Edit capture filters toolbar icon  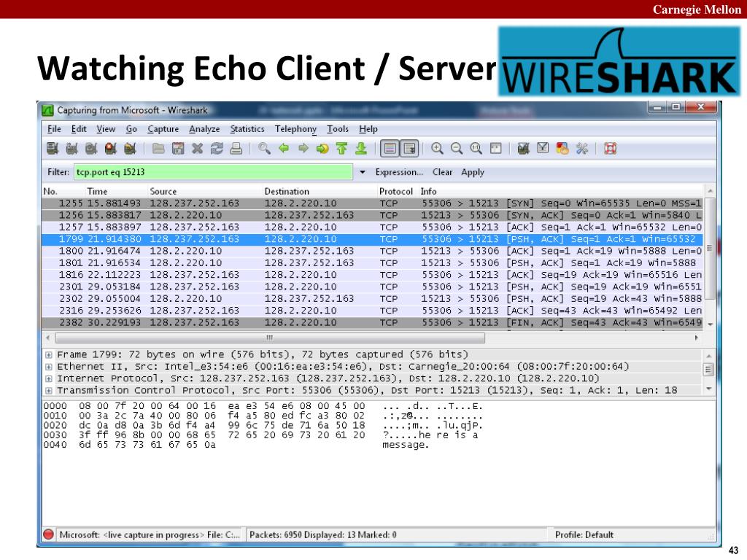click(x=524, y=149)
